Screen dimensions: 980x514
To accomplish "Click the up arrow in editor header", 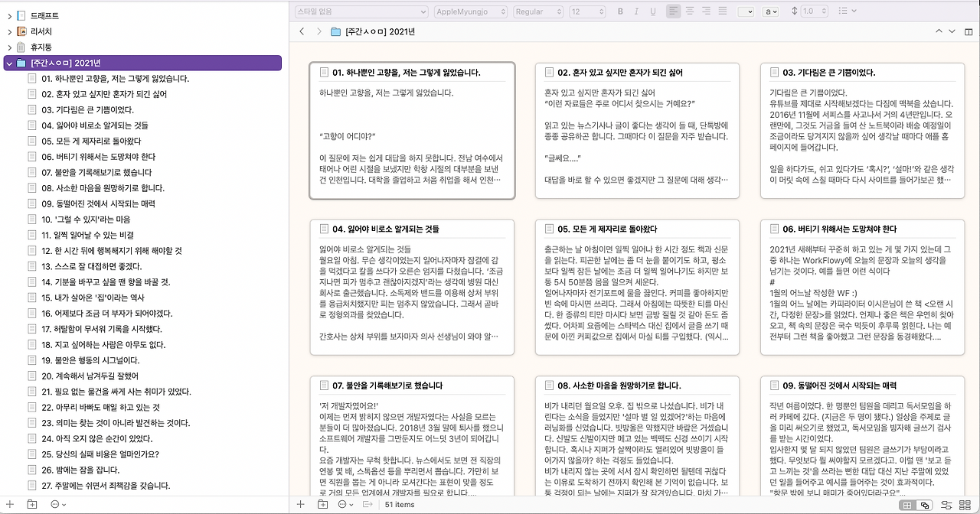I will 939,31.
